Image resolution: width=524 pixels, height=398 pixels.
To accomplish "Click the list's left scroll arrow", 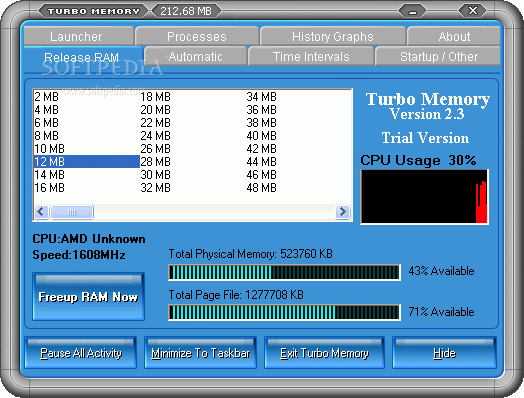I will pos(41,212).
